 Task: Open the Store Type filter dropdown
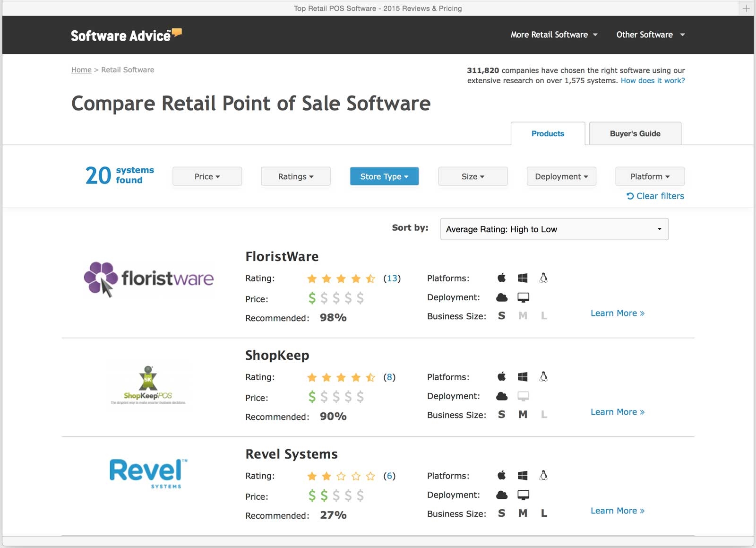pos(384,176)
